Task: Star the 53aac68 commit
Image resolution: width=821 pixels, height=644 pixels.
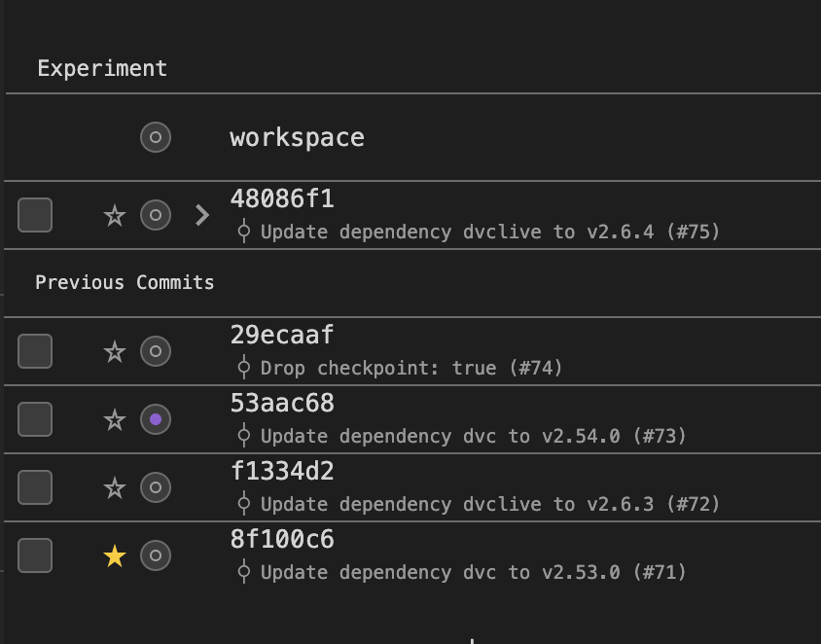Action: coord(115,419)
